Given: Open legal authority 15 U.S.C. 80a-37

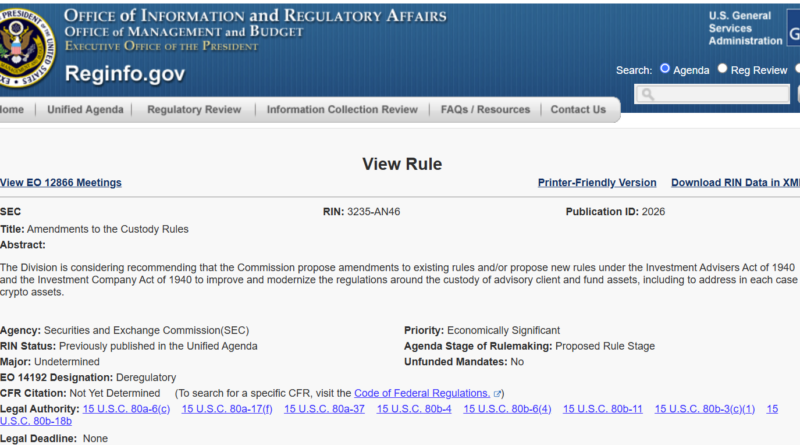Looking at the screenshot, I should pyautogui.click(x=324, y=409).
